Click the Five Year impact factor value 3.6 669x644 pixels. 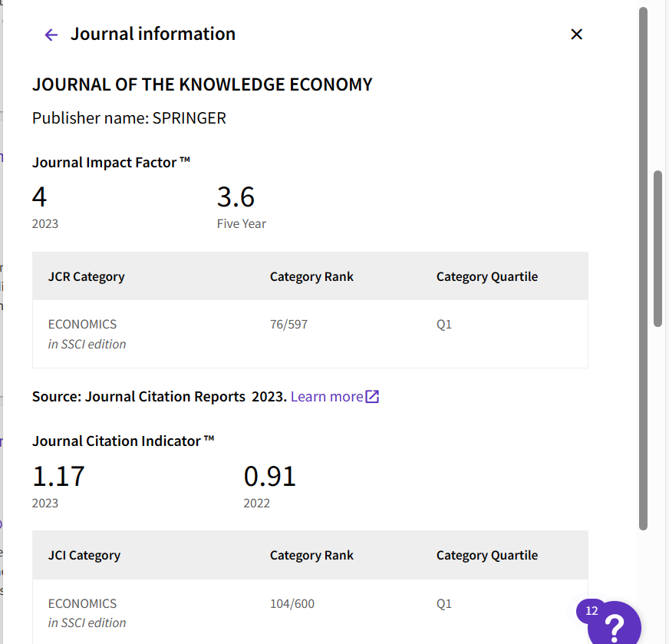[x=236, y=197]
